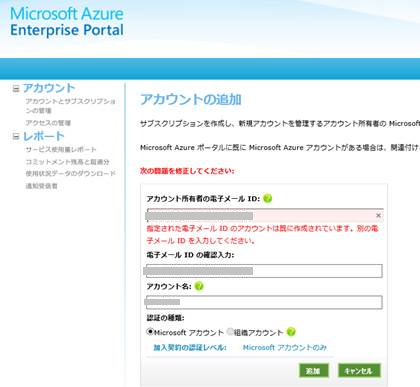Click the Microsoft Azure Enterprise Portal logo
Screen dimensions: 420x387
67,22
